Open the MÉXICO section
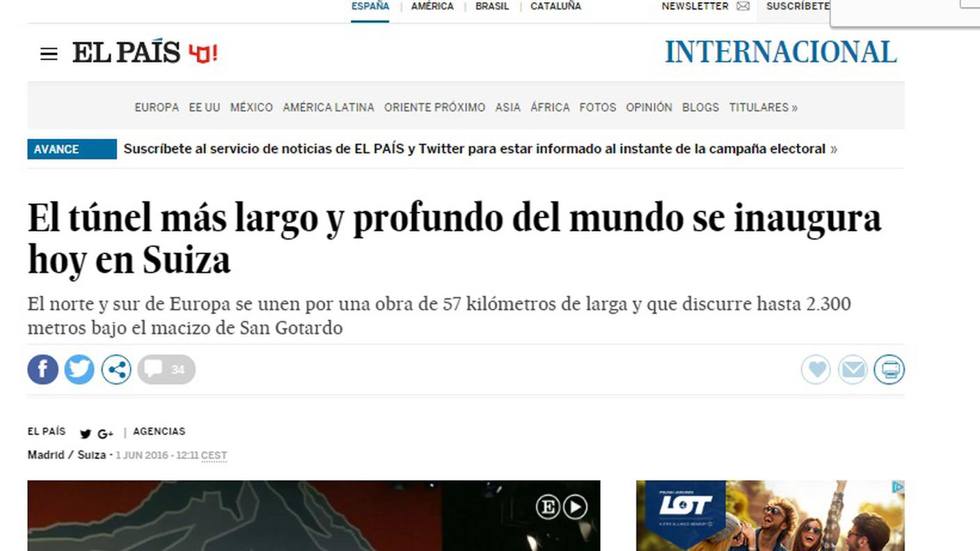This screenshot has height=551, width=980. [x=251, y=107]
